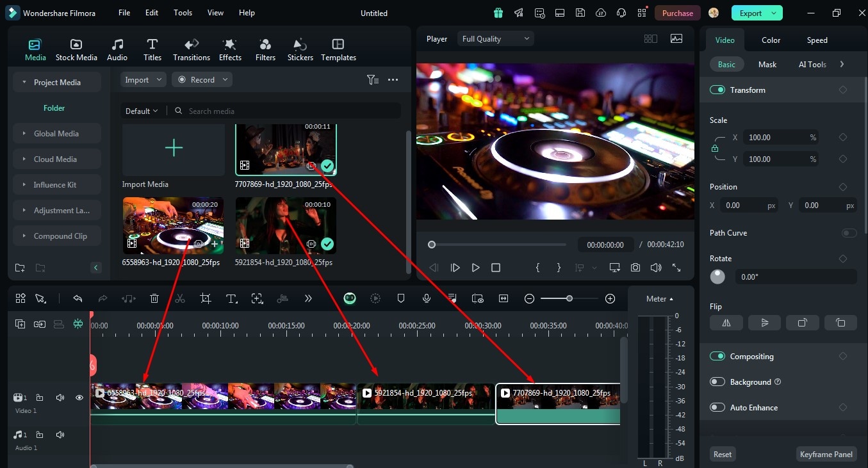Click the Play button in player
868x468 pixels.
coord(475,268)
